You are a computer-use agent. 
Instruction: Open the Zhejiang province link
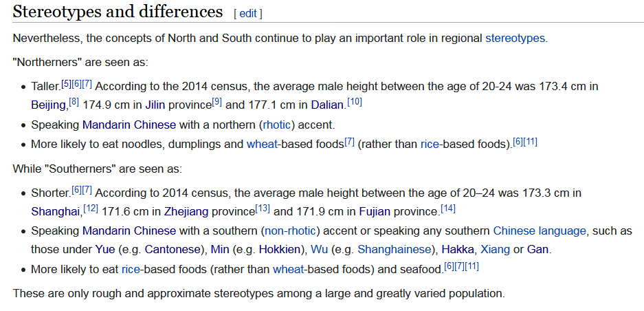[x=186, y=211]
